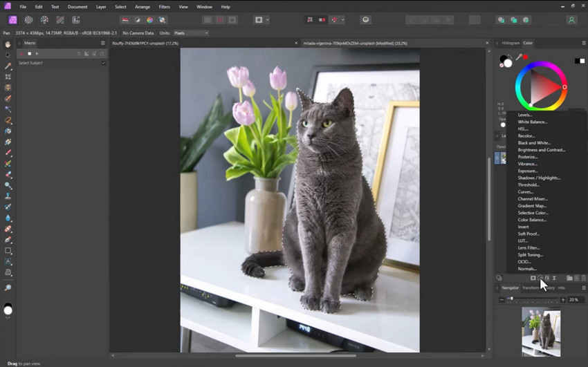Screen dimensions: 588x367
Task: Add a mask layer in Layers panel
Action: pos(533,278)
